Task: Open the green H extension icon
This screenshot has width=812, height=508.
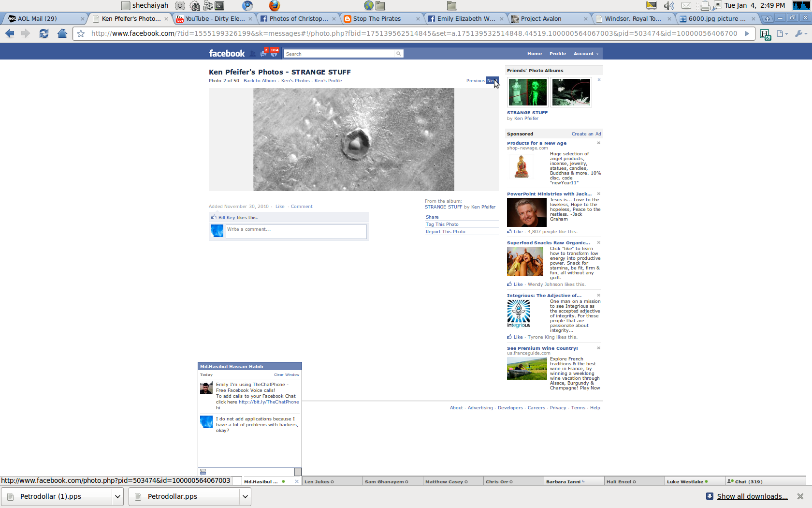Action: coord(765,34)
